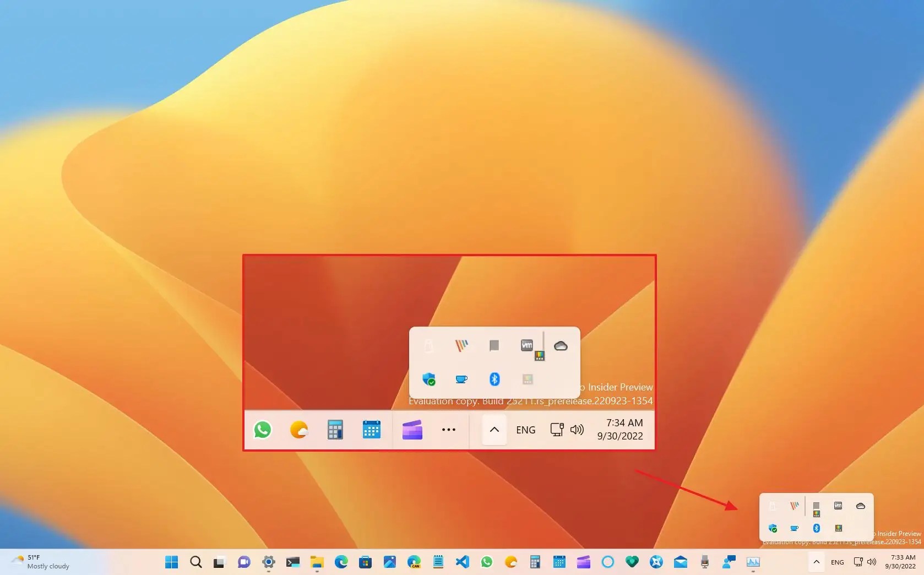This screenshot has height=575, width=924.
Task: Open WhatsApp from the taskbar
Action: click(487, 562)
